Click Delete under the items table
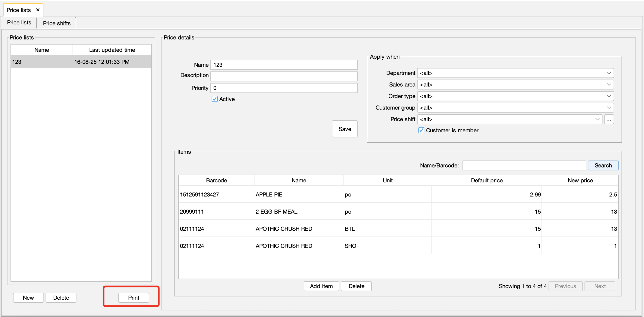 pos(356,286)
